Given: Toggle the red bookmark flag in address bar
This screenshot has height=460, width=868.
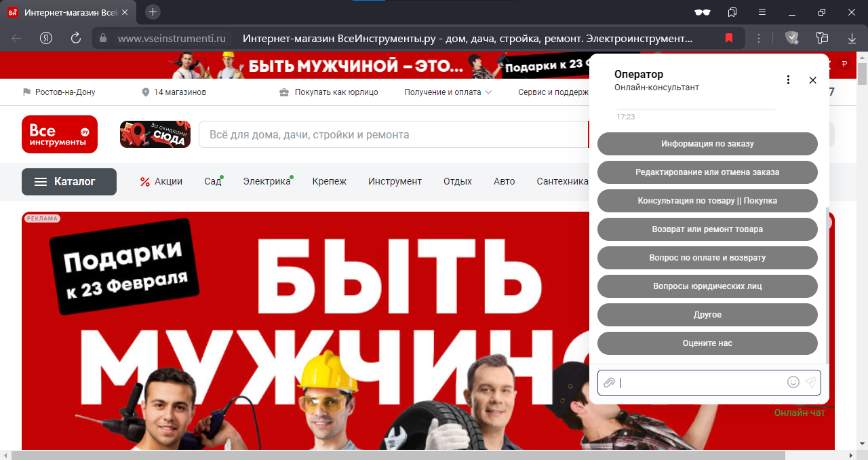Looking at the screenshot, I should (728, 38).
